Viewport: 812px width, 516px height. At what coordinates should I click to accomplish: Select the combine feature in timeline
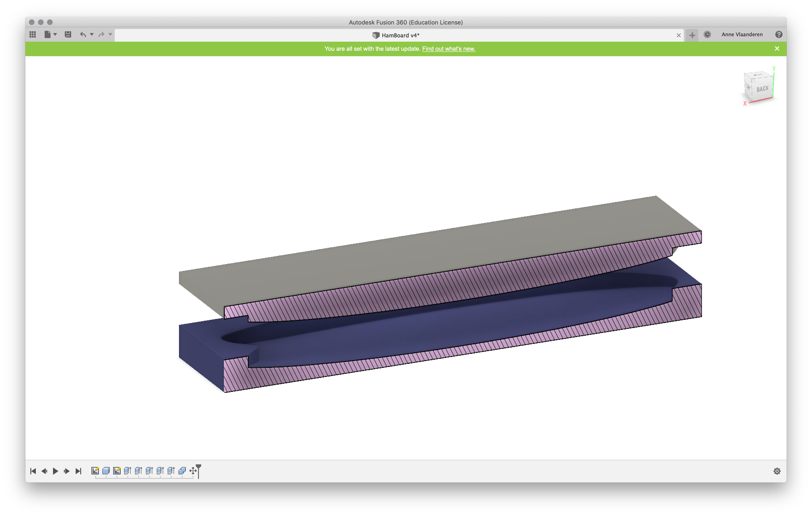[182, 470]
